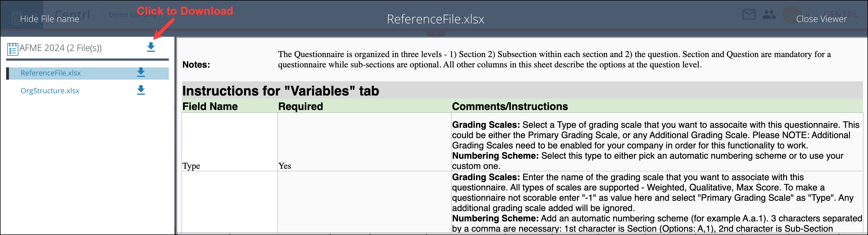Toggle the Hide File name option

pyautogui.click(x=50, y=19)
